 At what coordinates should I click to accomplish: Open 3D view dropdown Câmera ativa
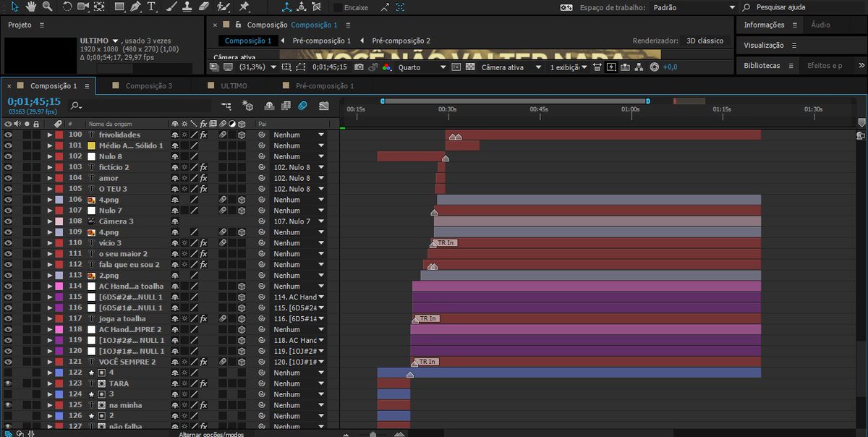[x=511, y=67]
